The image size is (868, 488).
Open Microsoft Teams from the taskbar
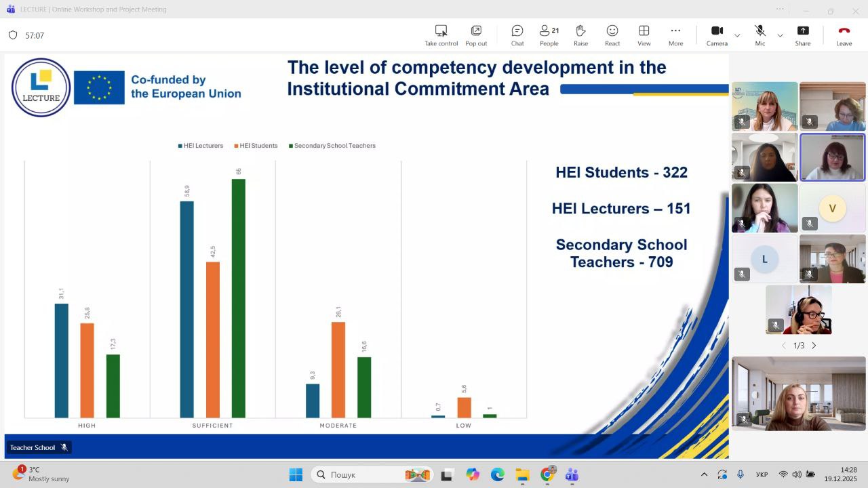(x=572, y=474)
